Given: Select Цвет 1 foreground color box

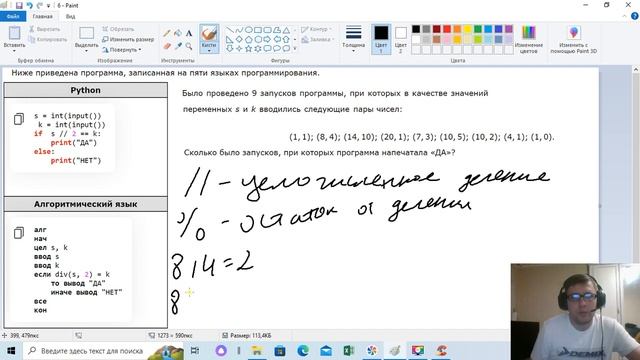Looking at the screenshot, I should (x=381, y=39).
